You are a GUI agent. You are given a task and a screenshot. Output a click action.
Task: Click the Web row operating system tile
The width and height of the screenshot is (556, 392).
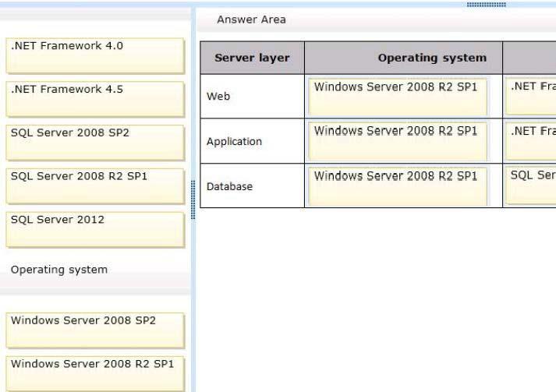pyautogui.click(x=398, y=97)
